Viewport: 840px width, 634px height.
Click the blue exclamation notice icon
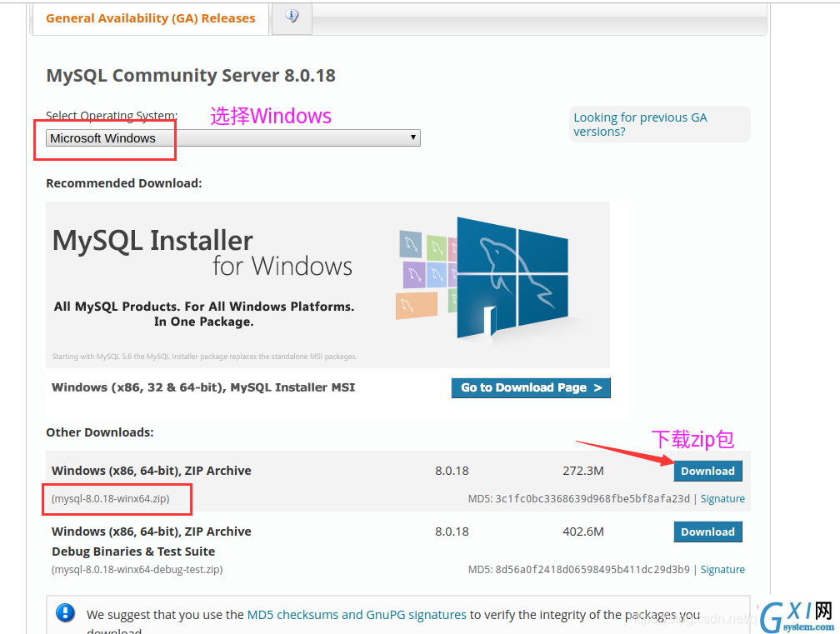point(65,612)
